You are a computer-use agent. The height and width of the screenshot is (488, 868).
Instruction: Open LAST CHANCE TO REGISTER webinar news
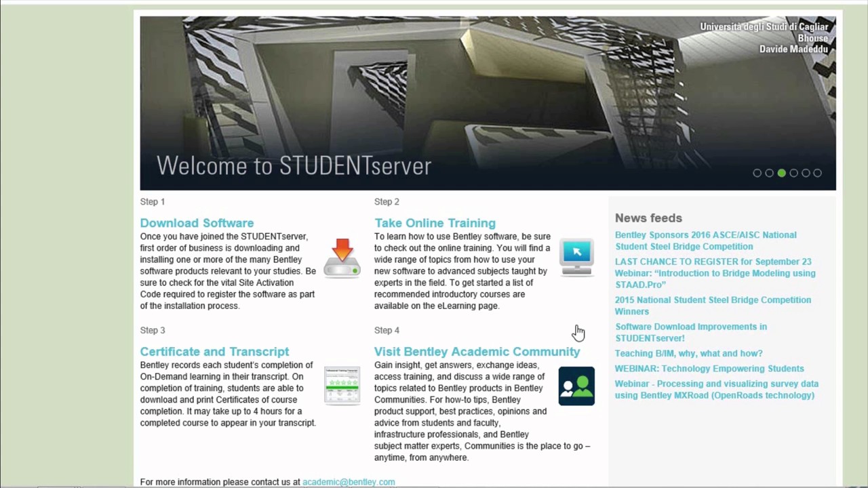(715, 273)
